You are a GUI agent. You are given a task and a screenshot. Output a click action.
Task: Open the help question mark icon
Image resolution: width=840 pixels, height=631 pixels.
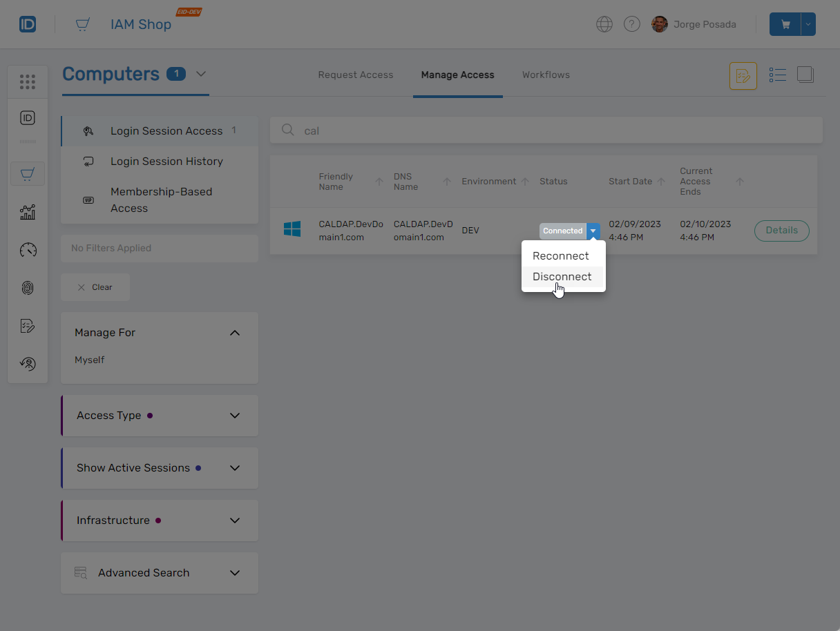click(631, 24)
